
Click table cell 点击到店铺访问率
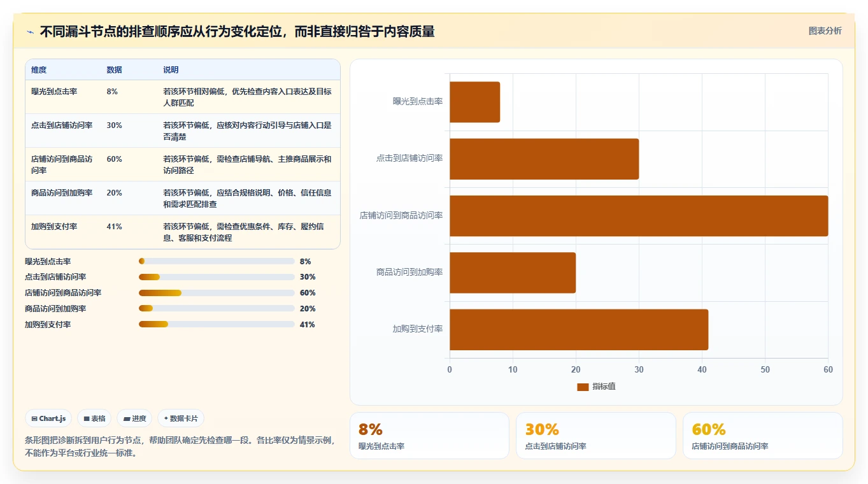pos(62,125)
